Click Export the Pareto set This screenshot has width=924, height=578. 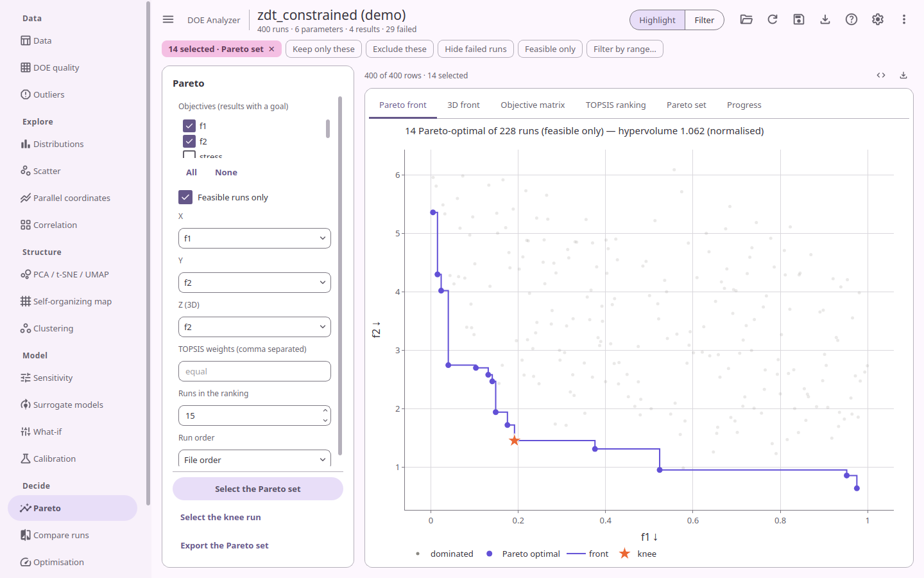(225, 545)
